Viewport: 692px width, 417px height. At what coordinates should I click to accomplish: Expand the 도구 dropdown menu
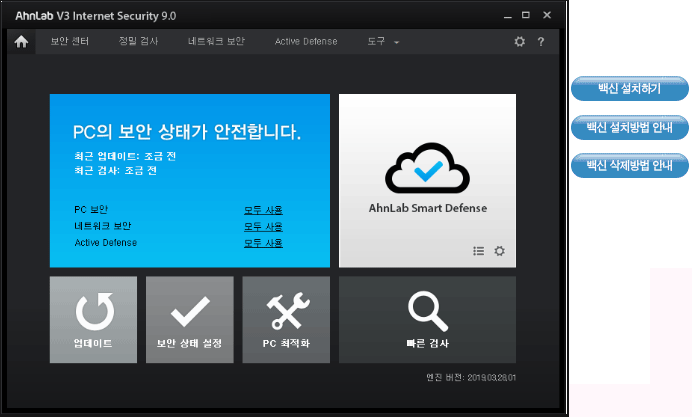coord(383,41)
